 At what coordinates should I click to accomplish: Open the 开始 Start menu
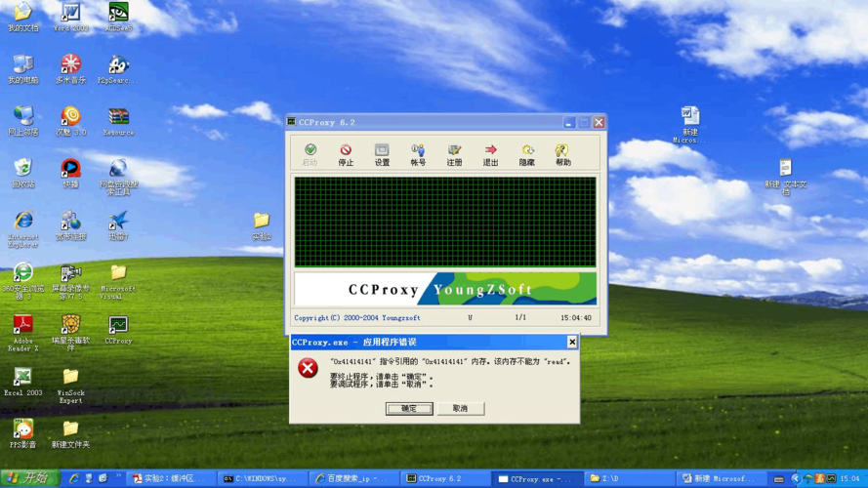(27, 478)
